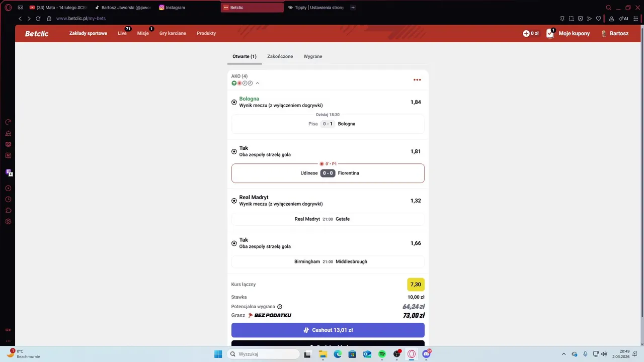Open the Live section in header
644x362 pixels.
tap(122, 33)
